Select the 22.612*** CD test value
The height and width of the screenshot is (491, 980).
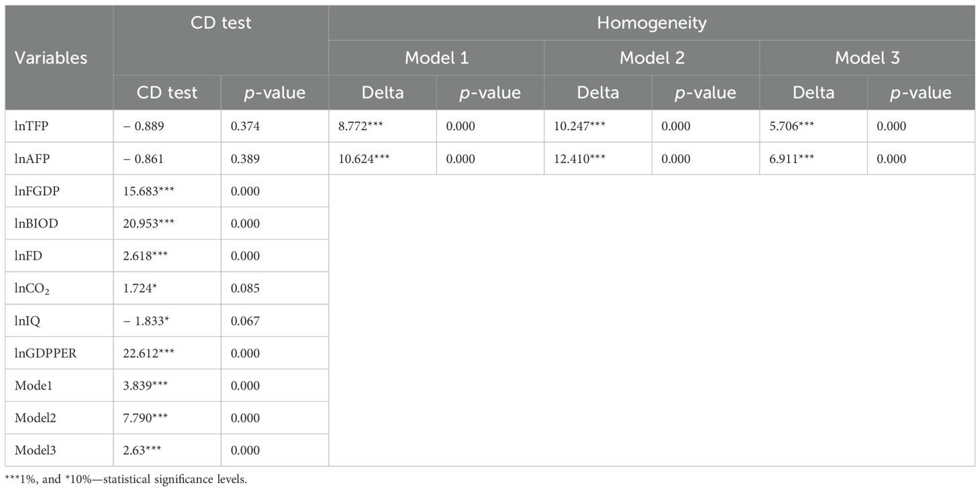(x=149, y=353)
